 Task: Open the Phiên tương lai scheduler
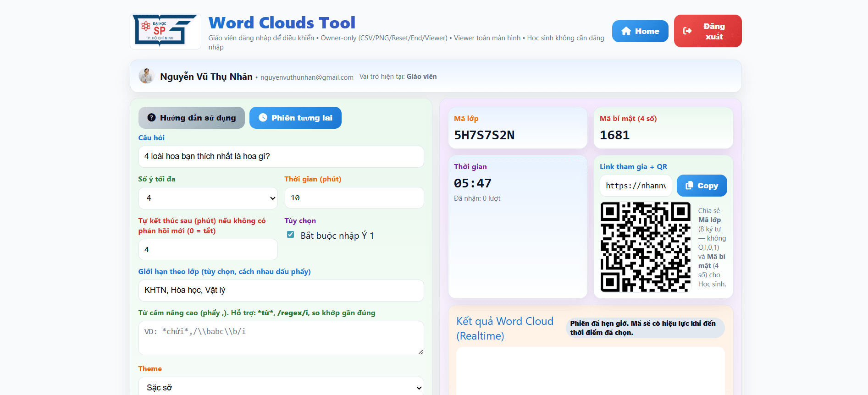295,118
